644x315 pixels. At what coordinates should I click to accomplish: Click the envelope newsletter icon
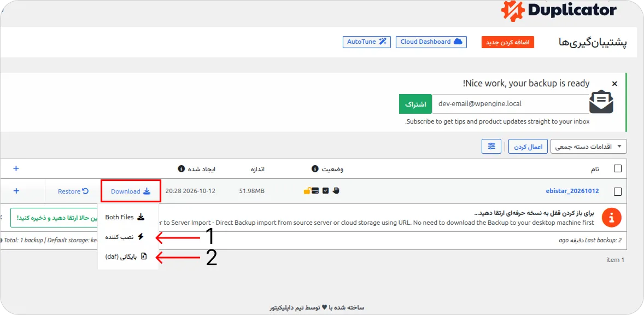tap(602, 101)
